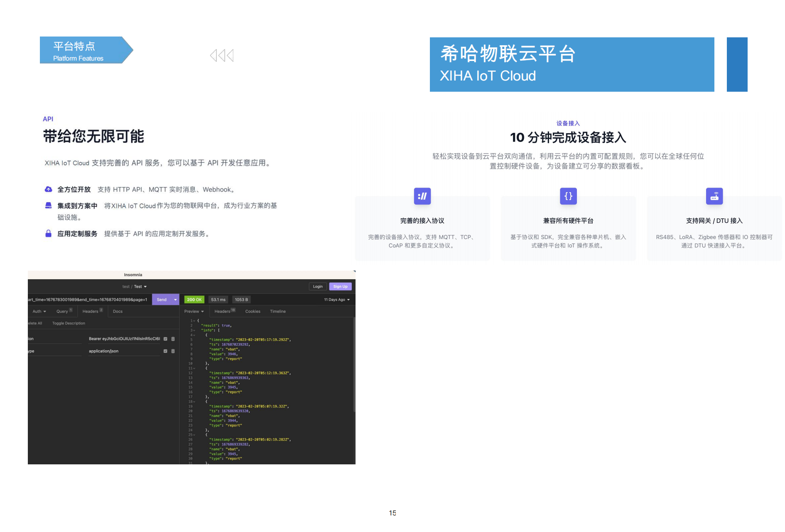785x532 pixels.
Task: Uncheck the Bearer token header checkbox
Action: 165,339
